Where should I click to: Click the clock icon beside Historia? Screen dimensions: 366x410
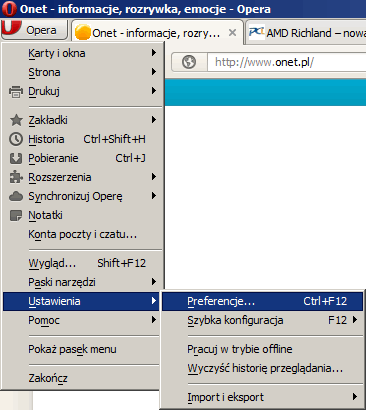click(x=16, y=139)
